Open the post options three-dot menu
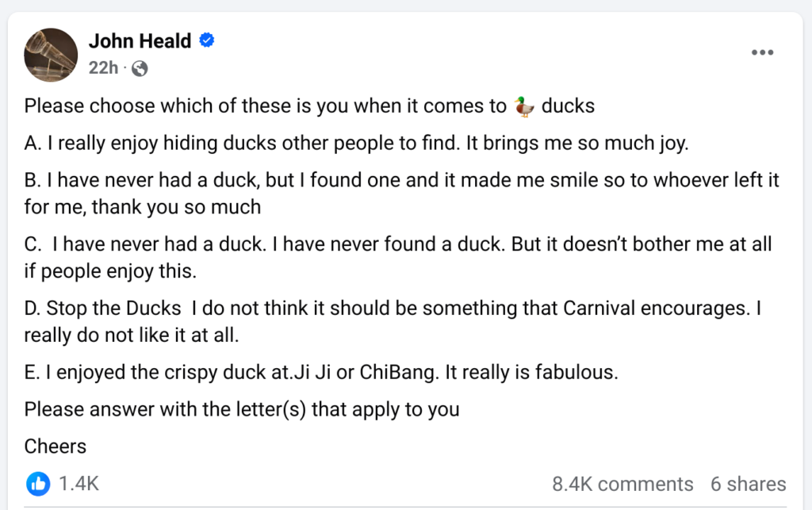Viewport: 812px width, 510px height. point(762,52)
